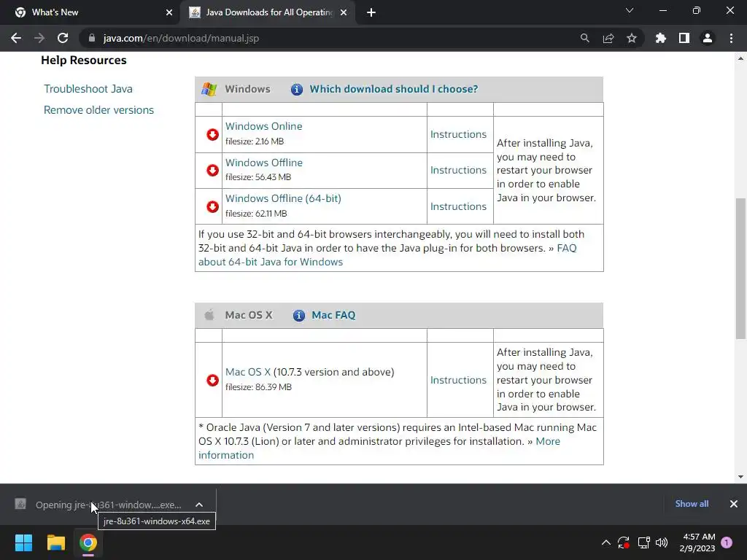Click the share page icon
The image size is (747, 560).
pos(608,38)
